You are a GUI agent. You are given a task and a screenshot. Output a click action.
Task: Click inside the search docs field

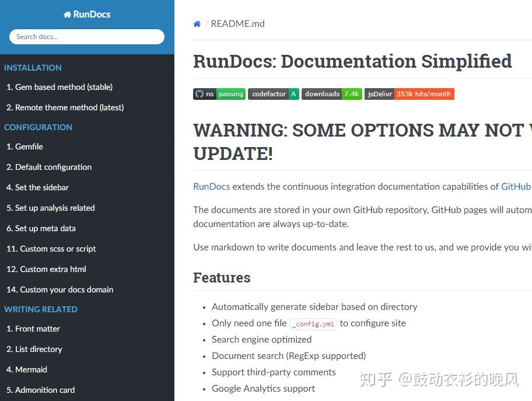[86, 36]
